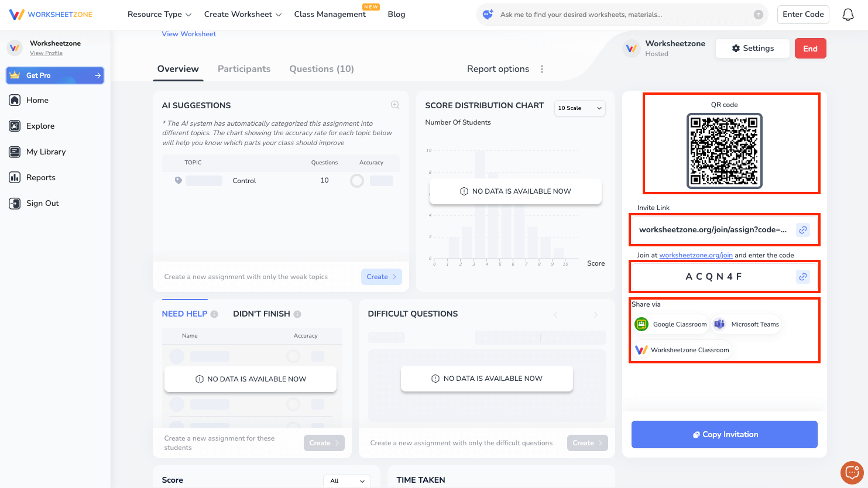Click the Sign Out icon
The height and width of the screenshot is (488, 868).
point(15,203)
